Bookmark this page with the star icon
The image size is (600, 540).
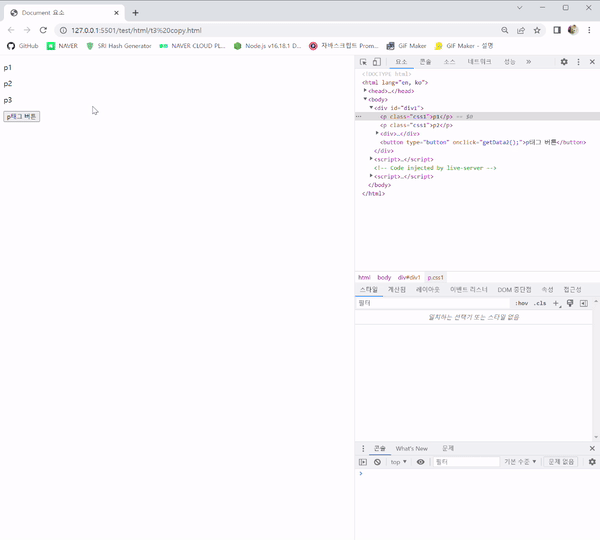point(537,30)
